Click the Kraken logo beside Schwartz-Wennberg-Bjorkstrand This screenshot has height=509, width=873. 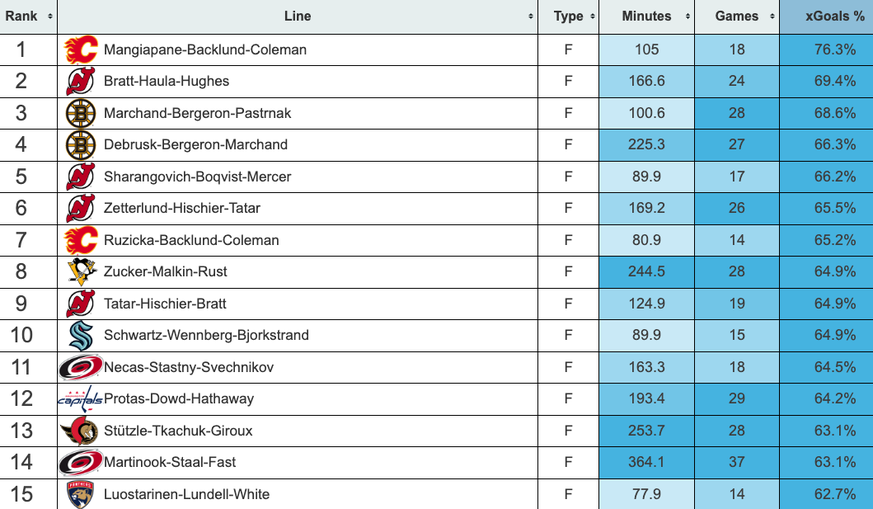(x=80, y=335)
